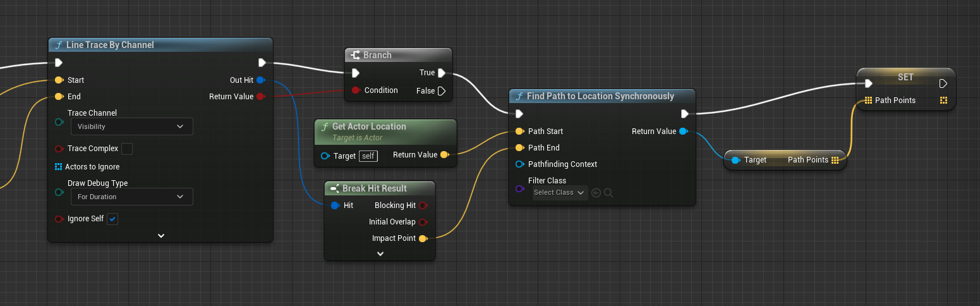Click the Branch Condition input pin

[356, 90]
